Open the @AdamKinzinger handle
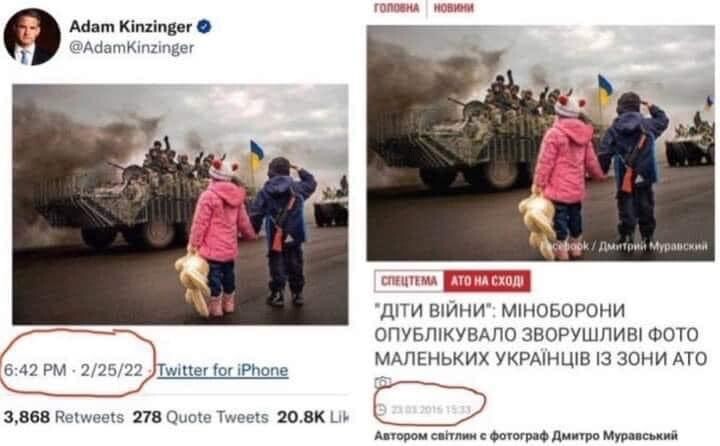The image size is (720, 446). 131,48
